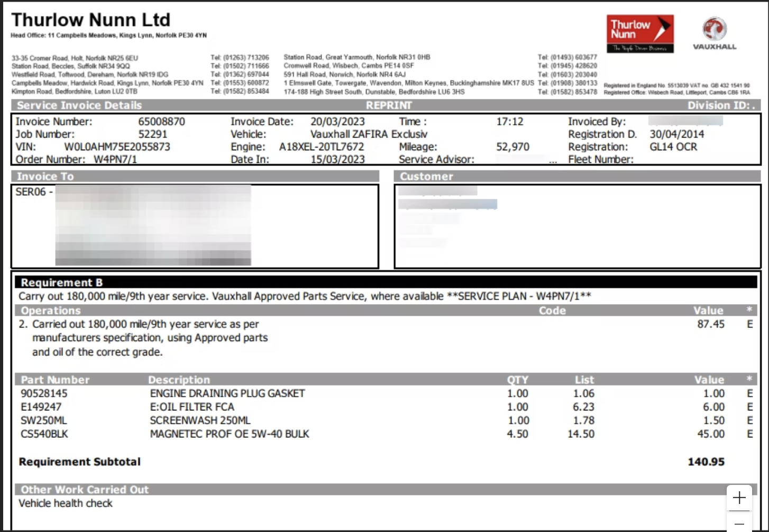Select the head office address line
Image resolution: width=769 pixels, height=532 pixels.
(109, 35)
